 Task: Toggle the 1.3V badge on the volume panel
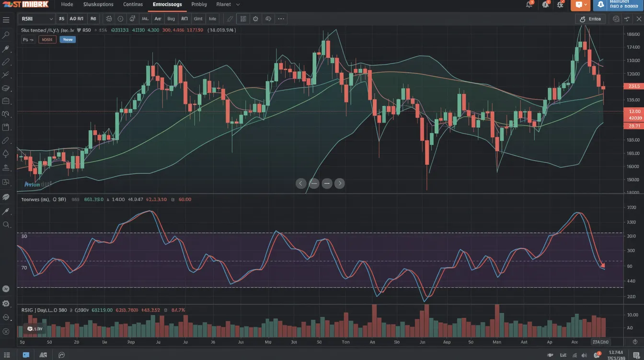[x=34, y=328]
